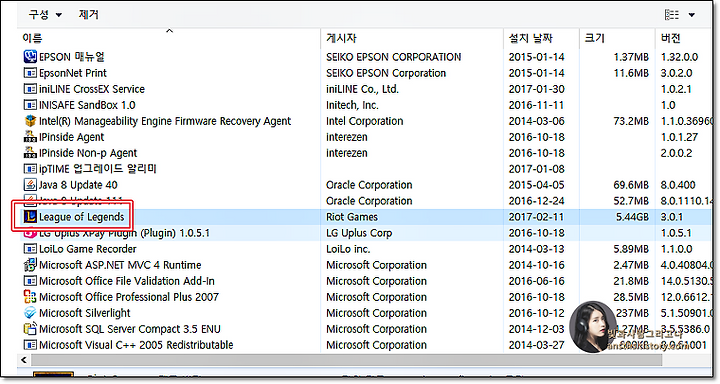Open the view options dropdown arrow

pos(692,15)
